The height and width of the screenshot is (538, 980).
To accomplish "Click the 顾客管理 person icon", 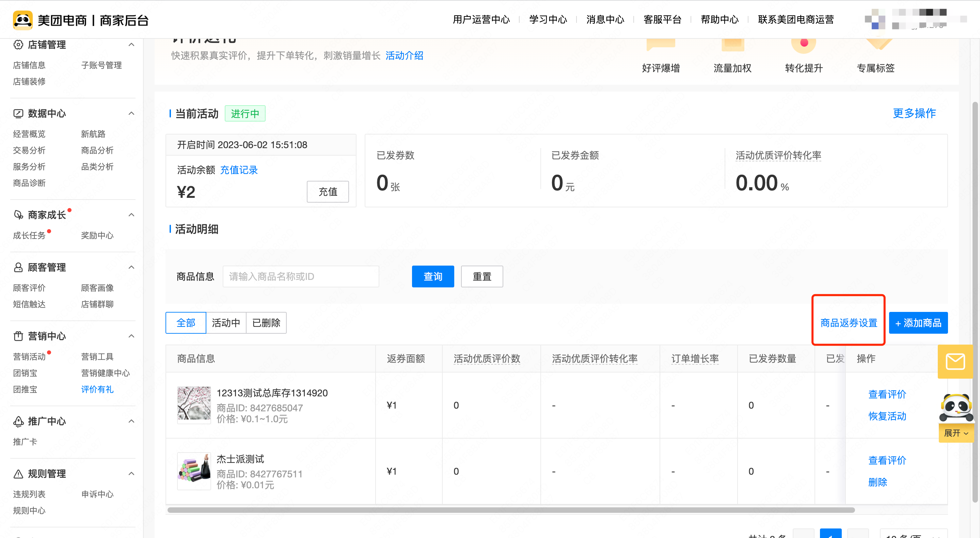I will [18, 267].
